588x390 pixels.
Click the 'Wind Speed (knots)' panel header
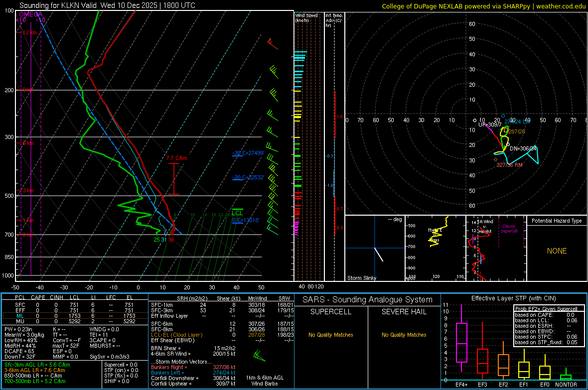(306, 17)
